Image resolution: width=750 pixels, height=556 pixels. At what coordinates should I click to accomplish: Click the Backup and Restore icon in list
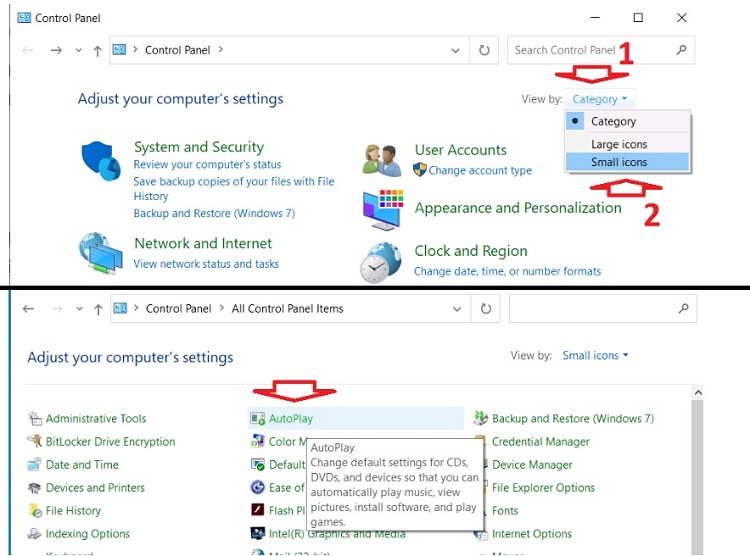click(x=480, y=418)
